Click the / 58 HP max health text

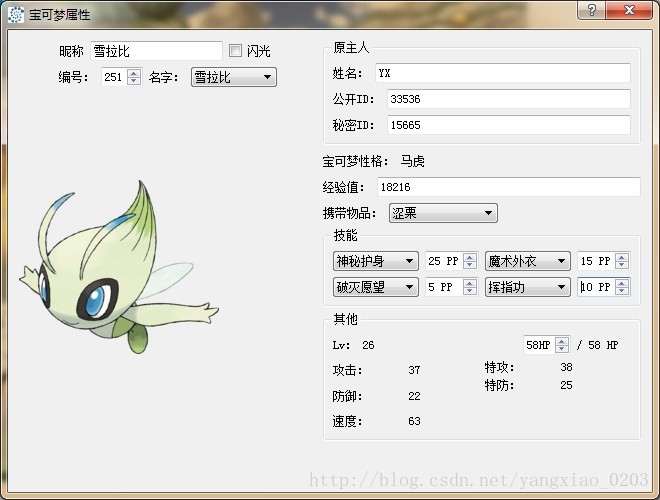coord(598,345)
